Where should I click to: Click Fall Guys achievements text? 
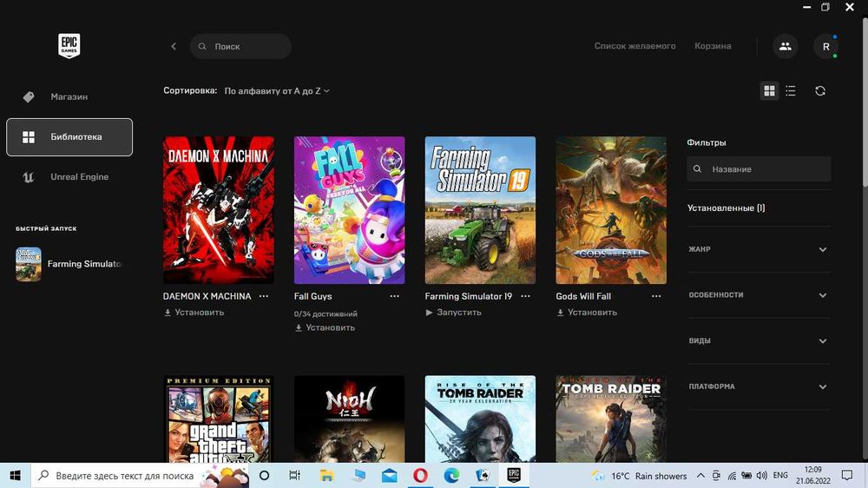pos(325,314)
